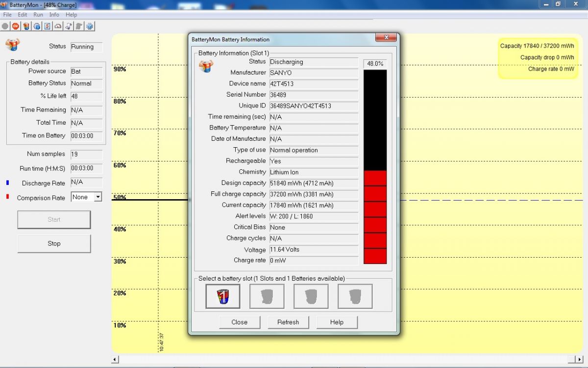Image resolution: width=588 pixels, height=368 pixels.
Task: Select battery slot 1 in the dialog
Action: [x=222, y=296]
